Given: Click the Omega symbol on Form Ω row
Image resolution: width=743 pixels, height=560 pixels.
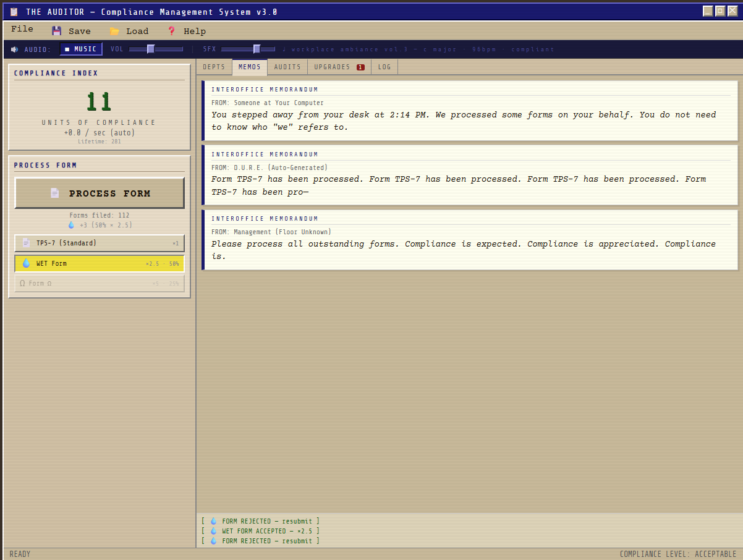Looking at the screenshot, I should (x=22, y=283).
